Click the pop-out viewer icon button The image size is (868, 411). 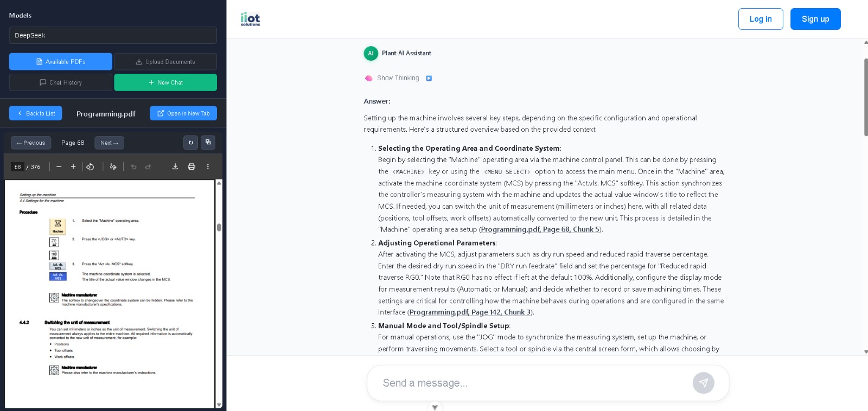click(208, 143)
